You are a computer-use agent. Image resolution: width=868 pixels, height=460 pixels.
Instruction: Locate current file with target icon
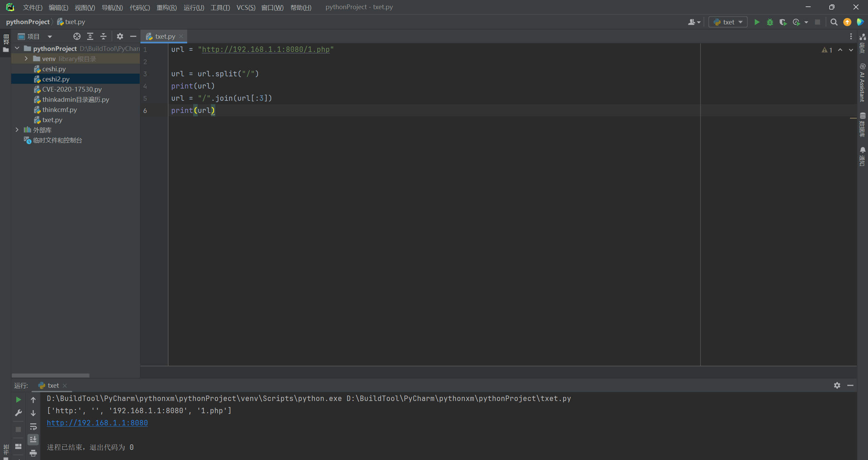[x=77, y=36]
